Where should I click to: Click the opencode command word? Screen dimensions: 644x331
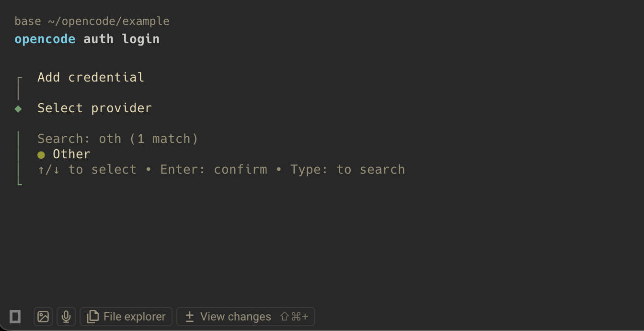45,39
